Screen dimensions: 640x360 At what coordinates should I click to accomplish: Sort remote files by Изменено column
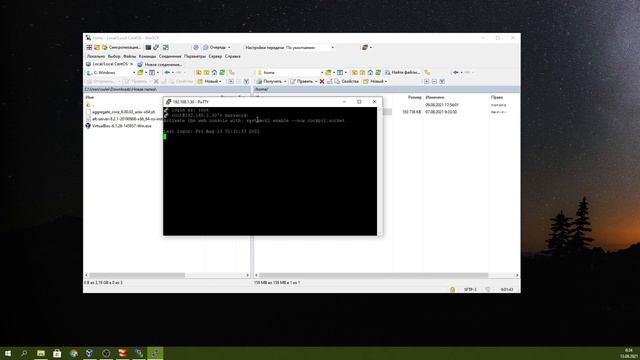click(x=435, y=98)
